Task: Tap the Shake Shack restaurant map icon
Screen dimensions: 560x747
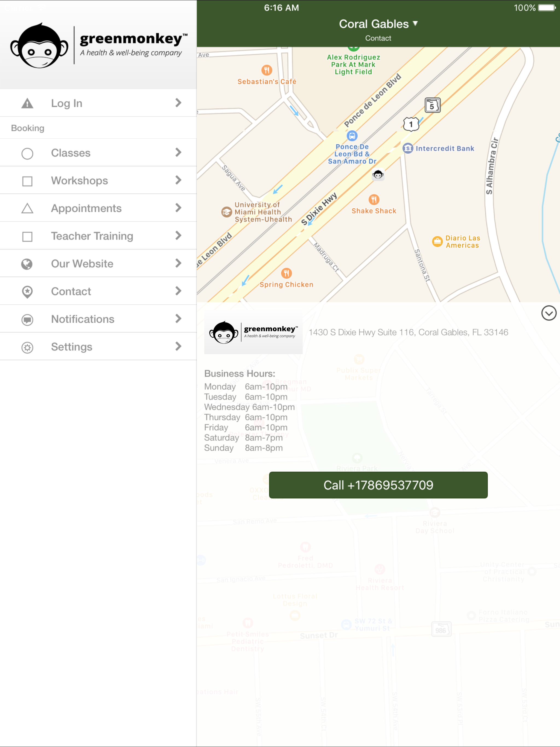Action: point(374,199)
